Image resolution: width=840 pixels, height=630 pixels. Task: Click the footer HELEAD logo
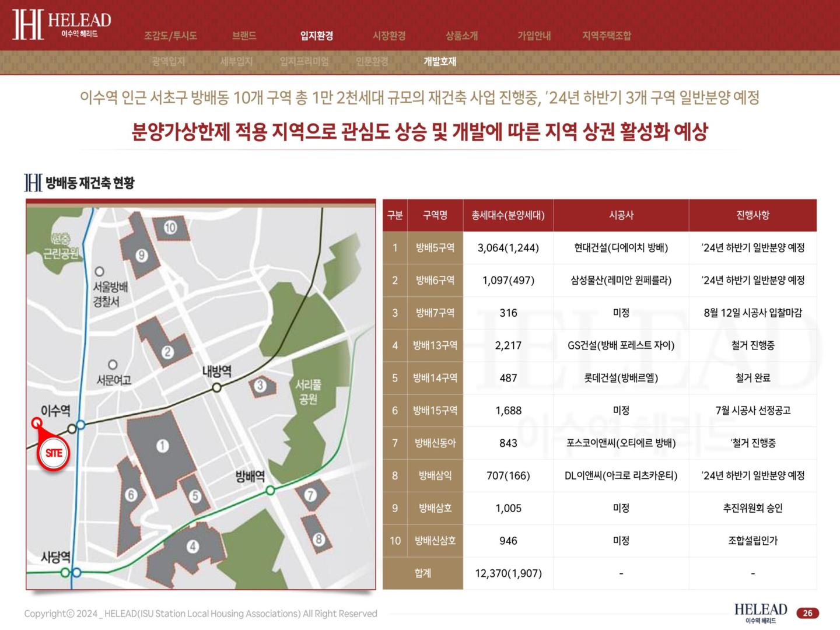pyautogui.click(x=761, y=612)
